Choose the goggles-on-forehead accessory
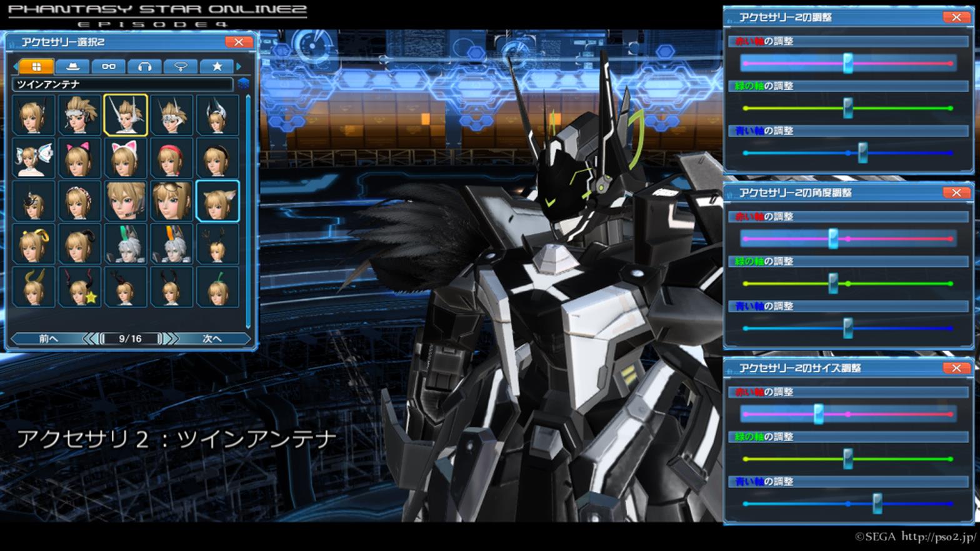 171,201
